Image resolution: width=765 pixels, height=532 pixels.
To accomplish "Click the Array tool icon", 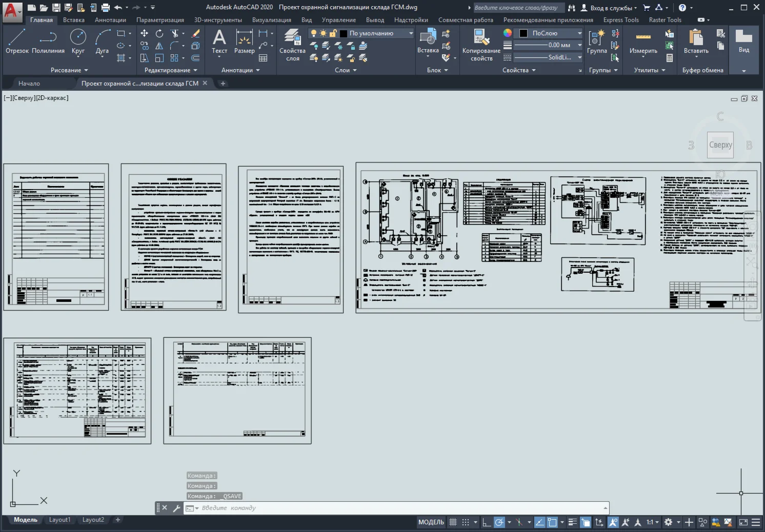I will (x=175, y=58).
